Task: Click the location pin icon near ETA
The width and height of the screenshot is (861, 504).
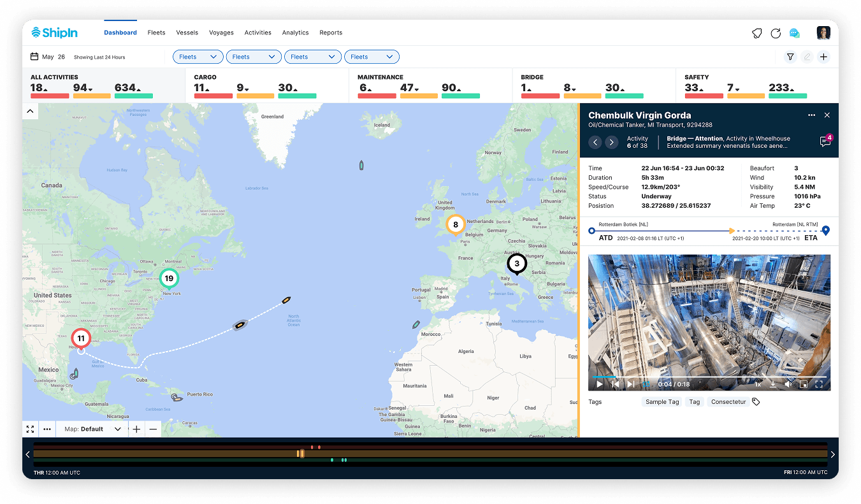Action: pyautogui.click(x=826, y=231)
